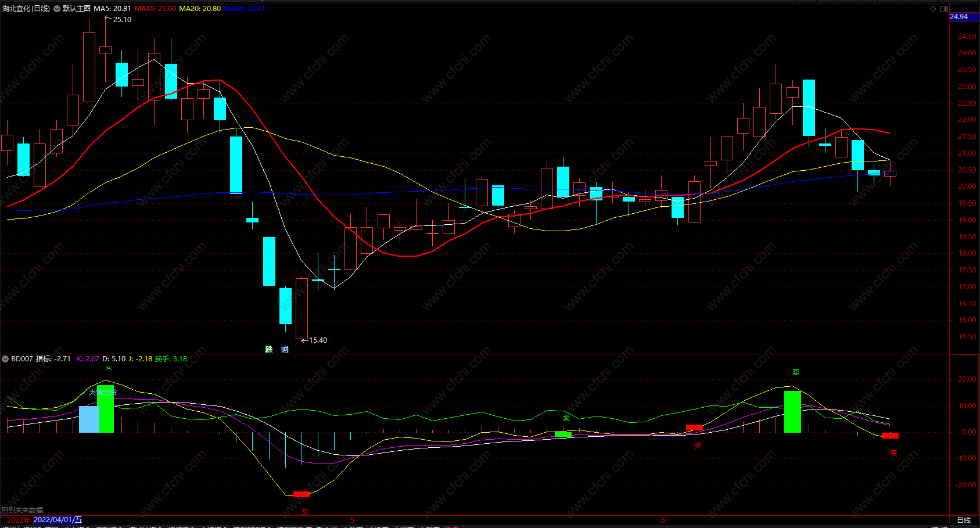
Task: Click the -20.00 indicator axis label
Action: [966, 485]
